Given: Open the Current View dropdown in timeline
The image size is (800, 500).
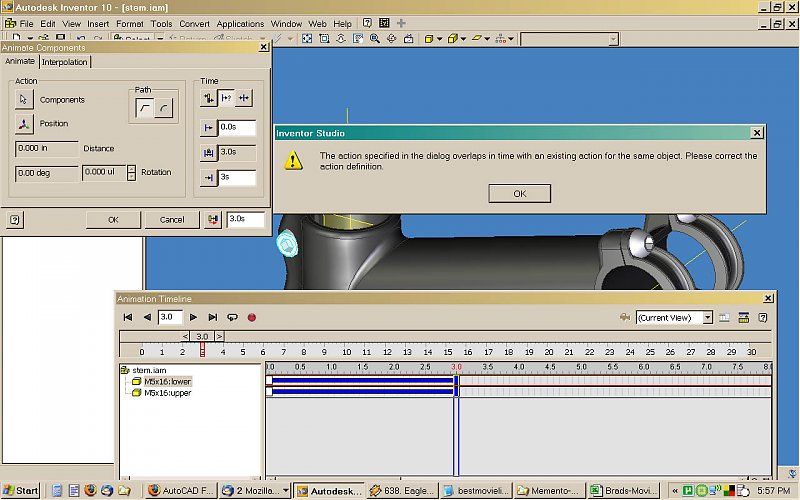Looking at the screenshot, I should click(x=707, y=318).
